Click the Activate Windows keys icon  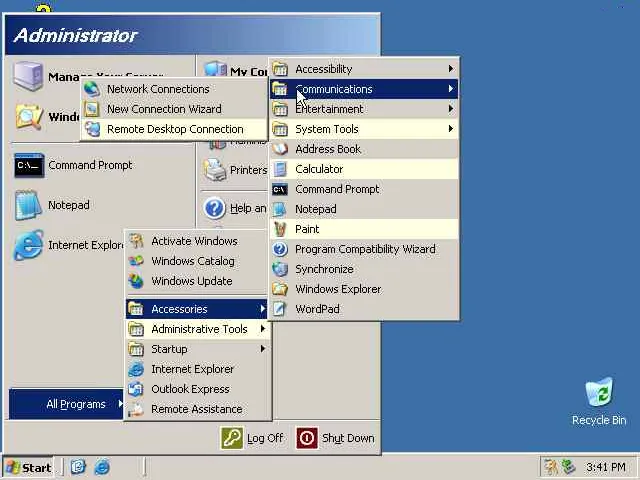[x=136, y=241]
